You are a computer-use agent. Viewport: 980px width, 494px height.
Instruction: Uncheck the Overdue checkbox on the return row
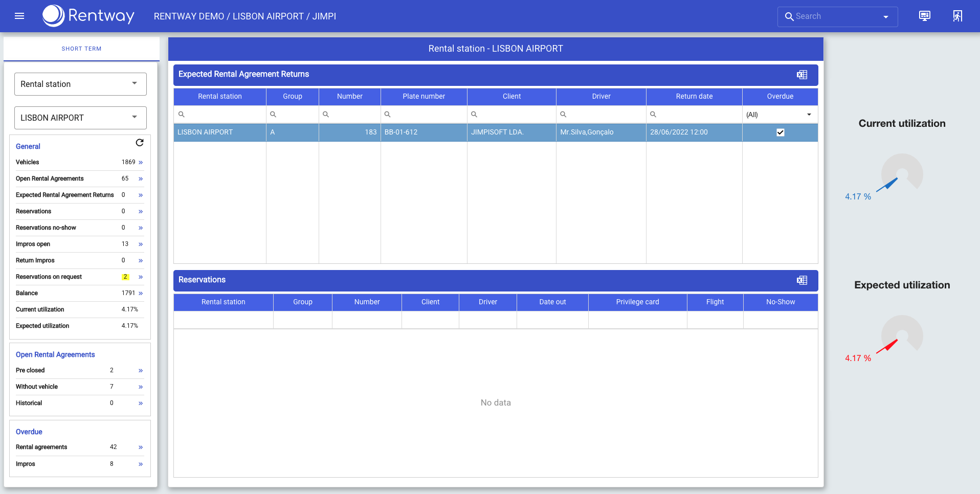[779, 132]
